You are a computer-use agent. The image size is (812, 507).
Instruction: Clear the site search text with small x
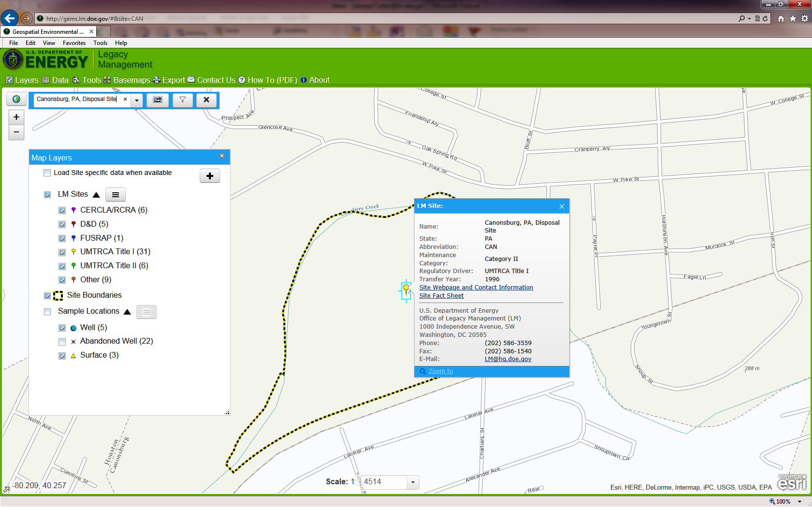point(125,99)
